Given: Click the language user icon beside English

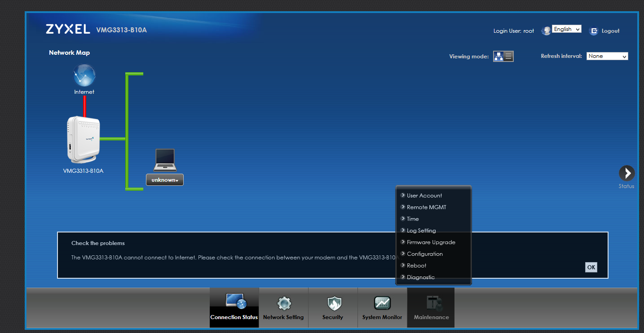Looking at the screenshot, I should [x=546, y=31].
